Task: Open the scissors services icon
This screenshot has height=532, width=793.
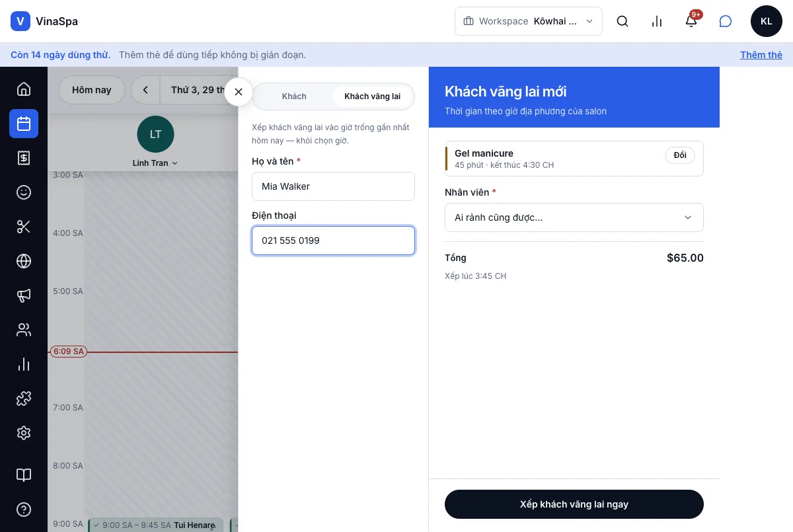Action: (24, 227)
